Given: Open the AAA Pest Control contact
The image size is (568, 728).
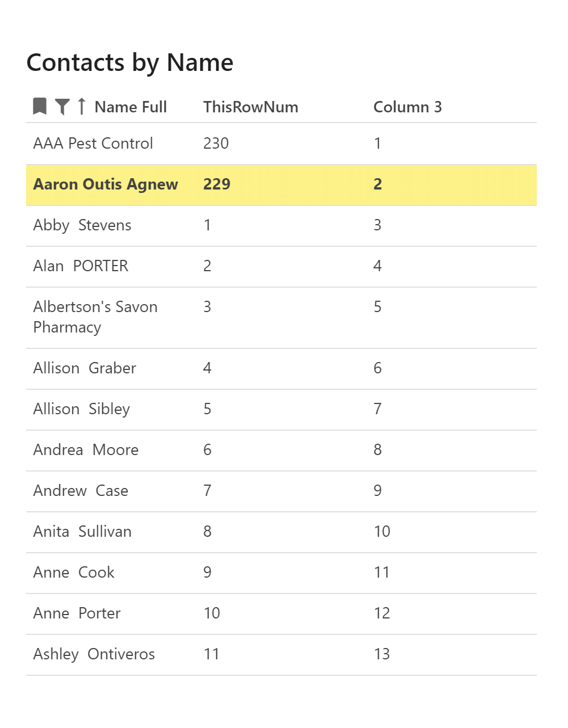Looking at the screenshot, I should coord(93,144).
